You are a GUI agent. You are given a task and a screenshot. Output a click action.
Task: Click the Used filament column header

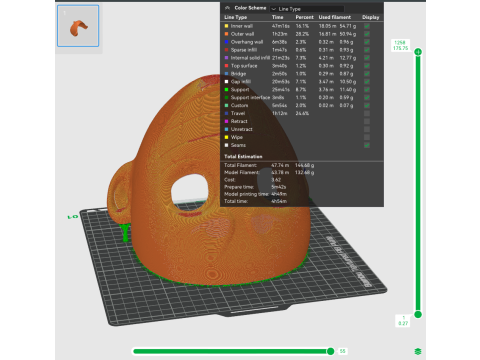335,17
